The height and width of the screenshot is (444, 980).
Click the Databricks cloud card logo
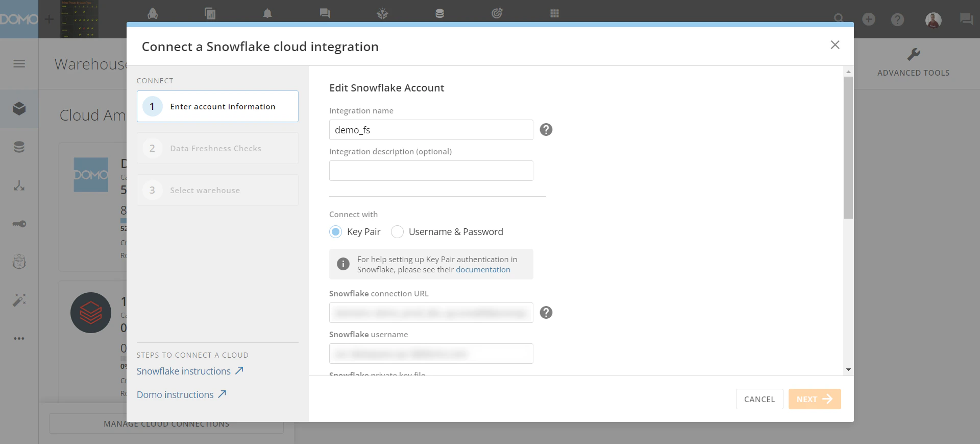click(91, 313)
